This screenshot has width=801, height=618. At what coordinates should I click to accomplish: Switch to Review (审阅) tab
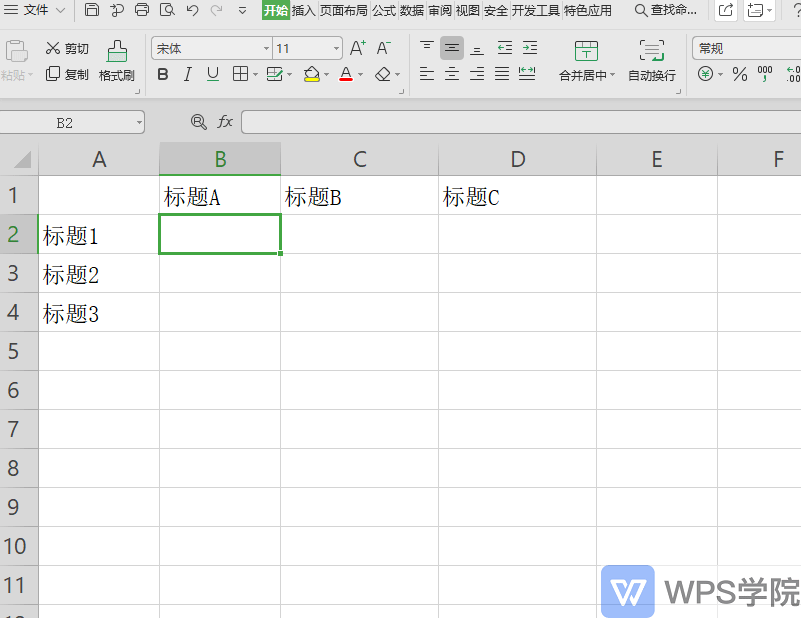click(440, 10)
